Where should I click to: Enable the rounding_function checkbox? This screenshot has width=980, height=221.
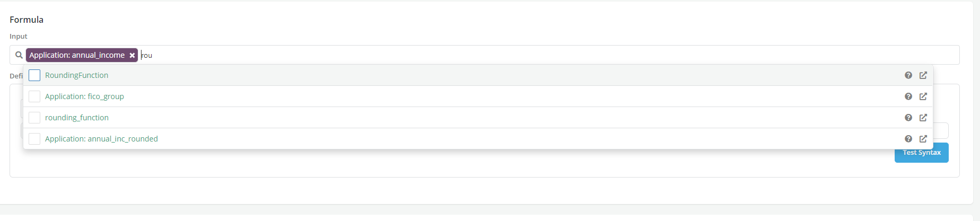pos(34,118)
